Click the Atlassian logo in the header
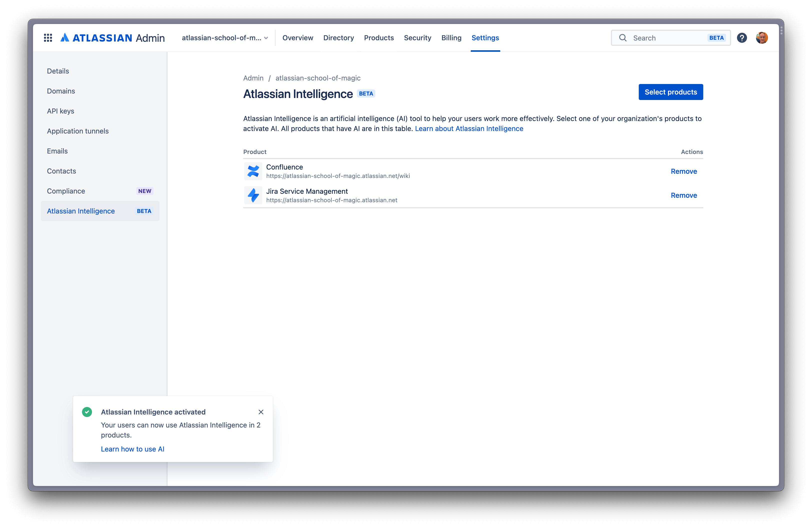Viewport: 812px width, 528px height. 64,37
